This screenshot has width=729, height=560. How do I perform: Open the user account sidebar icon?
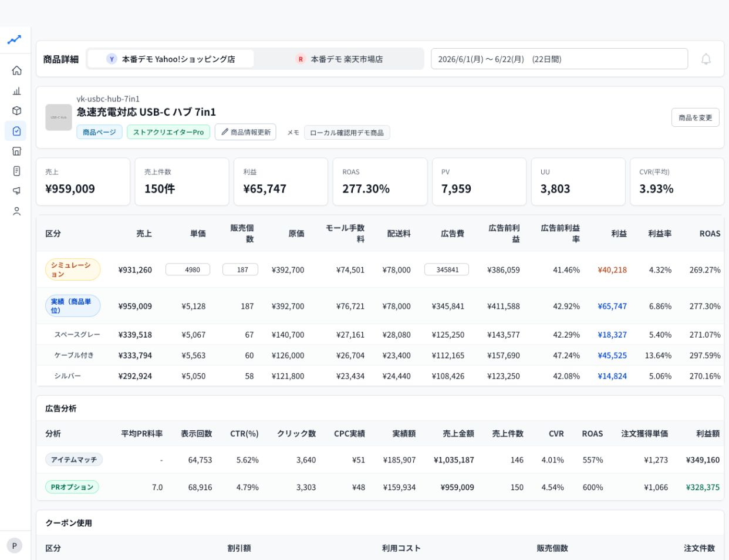pyautogui.click(x=16, y=211)
